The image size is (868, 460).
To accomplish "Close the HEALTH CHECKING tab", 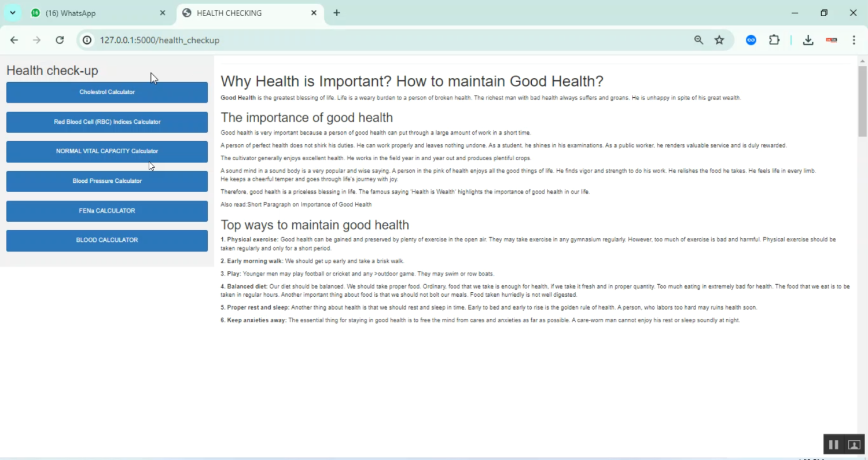I will tap(314, 13).
